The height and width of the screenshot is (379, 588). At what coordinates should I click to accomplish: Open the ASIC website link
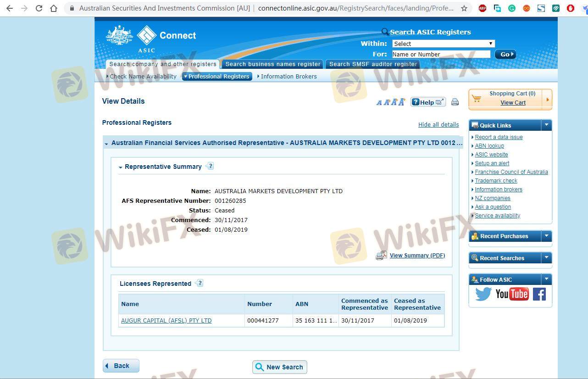pos(491,155)
